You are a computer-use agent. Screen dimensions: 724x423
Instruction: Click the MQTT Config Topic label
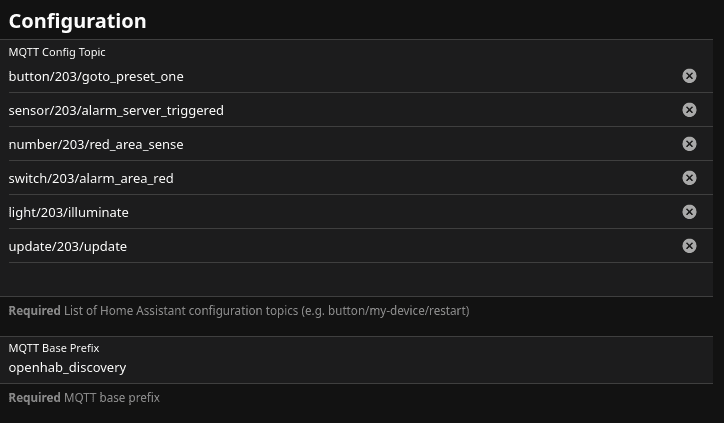click(x=57, y=52)
